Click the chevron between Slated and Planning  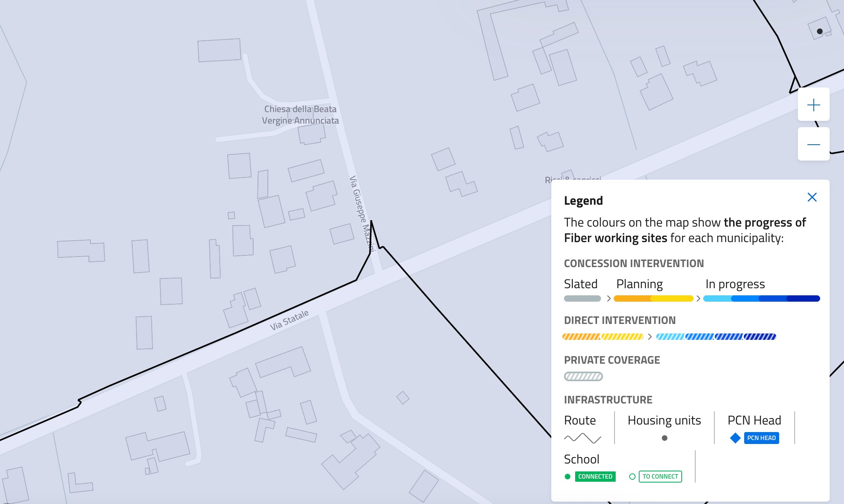pos(609,299)
